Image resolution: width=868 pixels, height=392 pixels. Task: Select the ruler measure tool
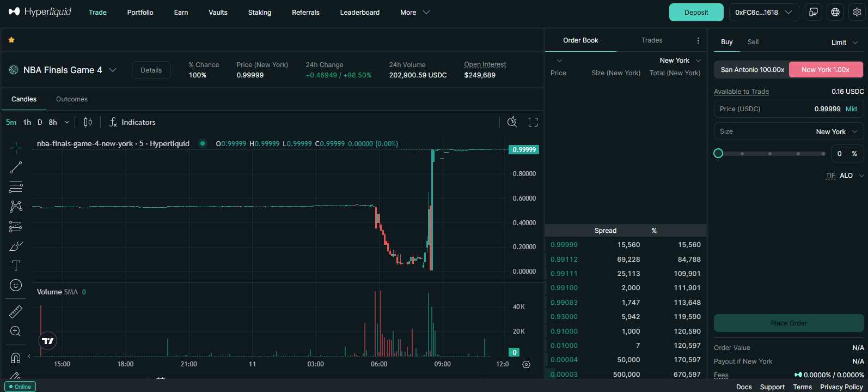pos(16,311)
